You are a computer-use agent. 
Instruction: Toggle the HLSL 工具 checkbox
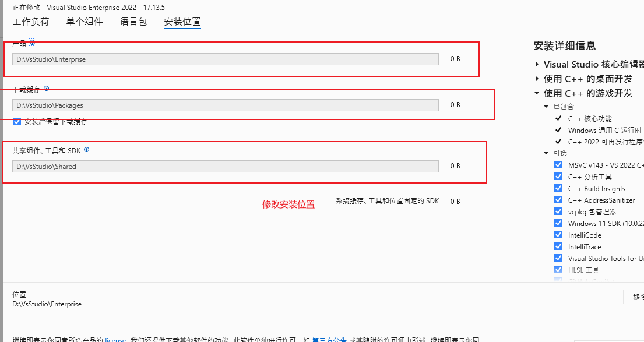click(x=558, y=270)
